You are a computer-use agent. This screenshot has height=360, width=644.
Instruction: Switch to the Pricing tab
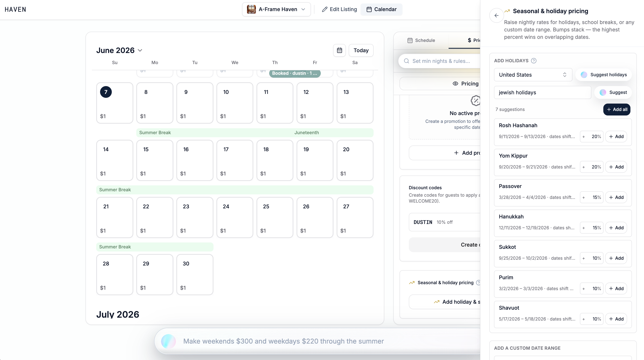point(464,40)
